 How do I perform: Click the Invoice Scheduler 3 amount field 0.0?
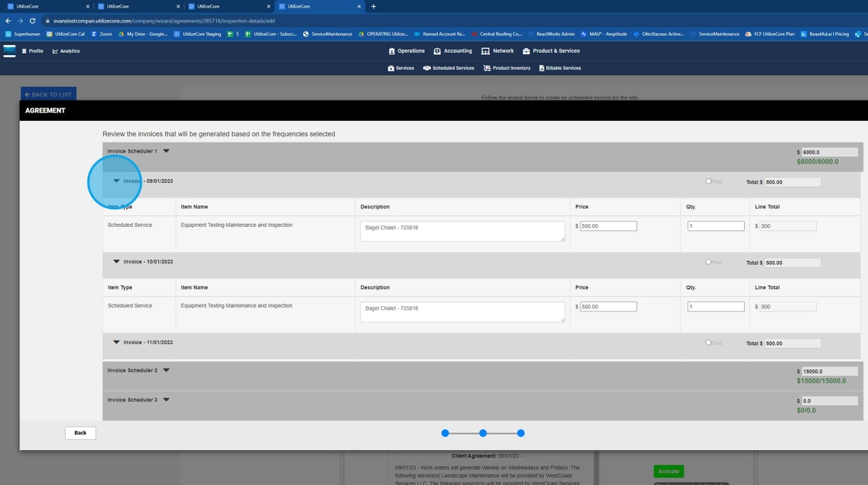[829, 401]
